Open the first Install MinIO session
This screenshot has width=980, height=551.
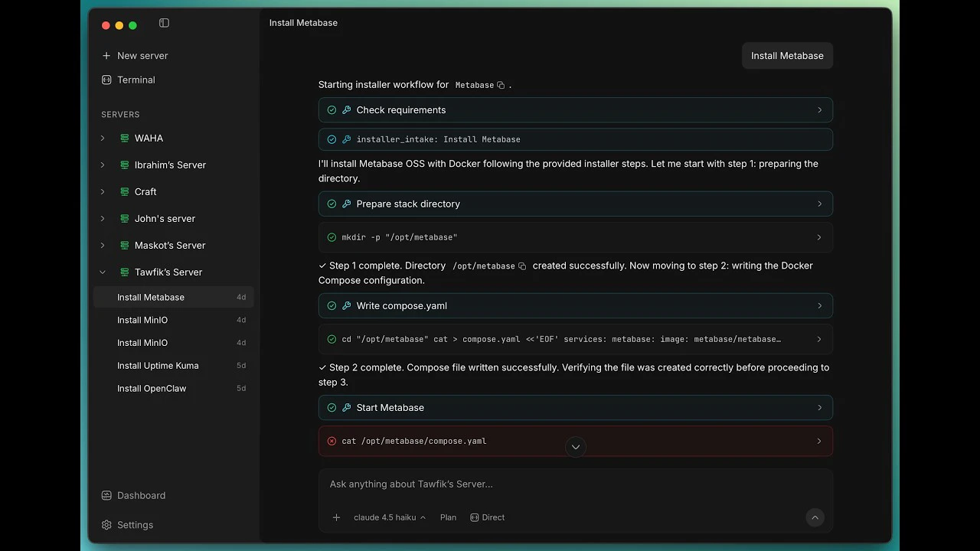click(x=174, y=320)
